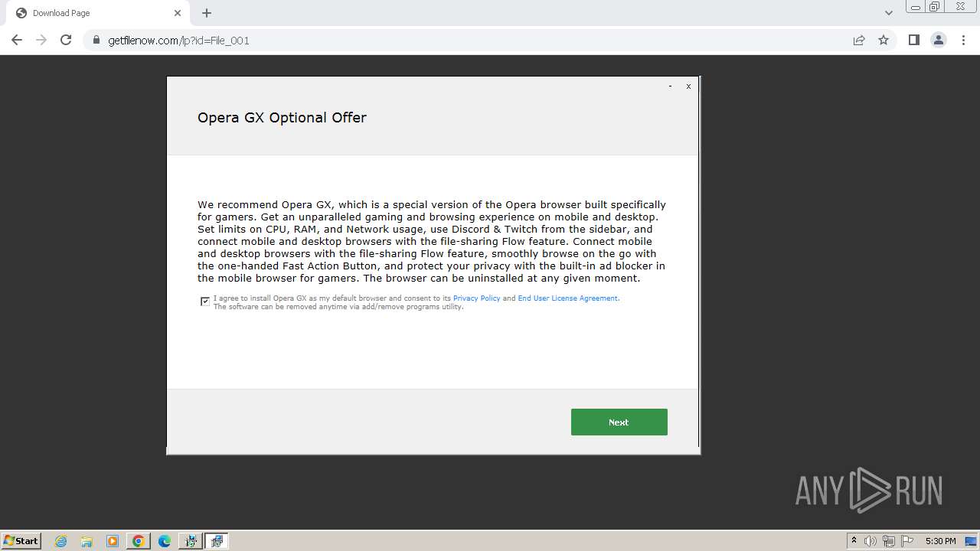Open the Privacy Policy link
Image resolution: width=980 pixels, height=551 pixels.
click(x=476, y=298)
